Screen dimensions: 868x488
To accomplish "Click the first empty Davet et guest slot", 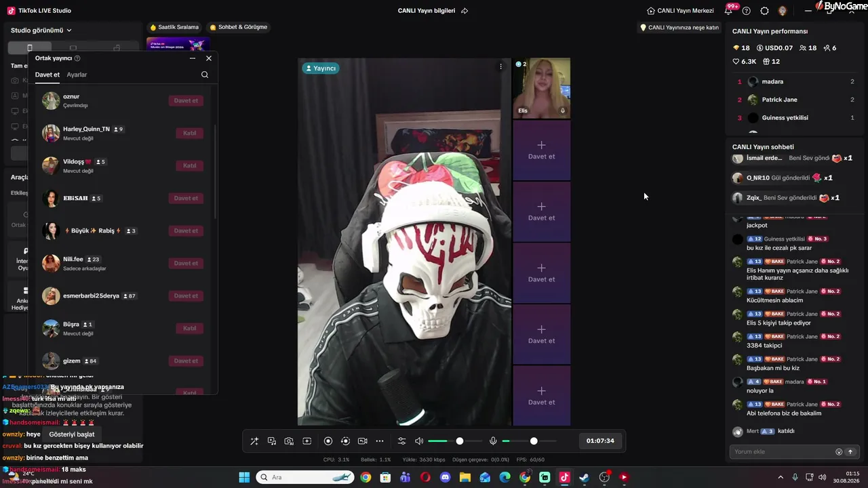I will click(x=541, y=150).
